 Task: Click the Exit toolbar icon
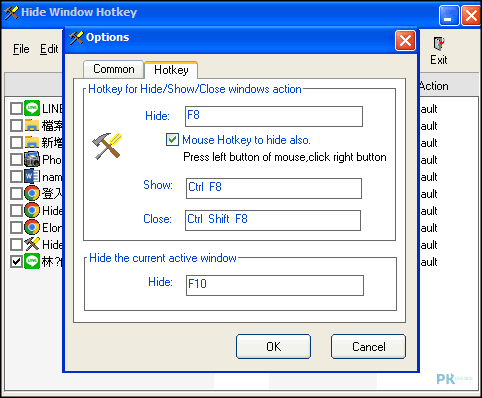tap(439, 51)
